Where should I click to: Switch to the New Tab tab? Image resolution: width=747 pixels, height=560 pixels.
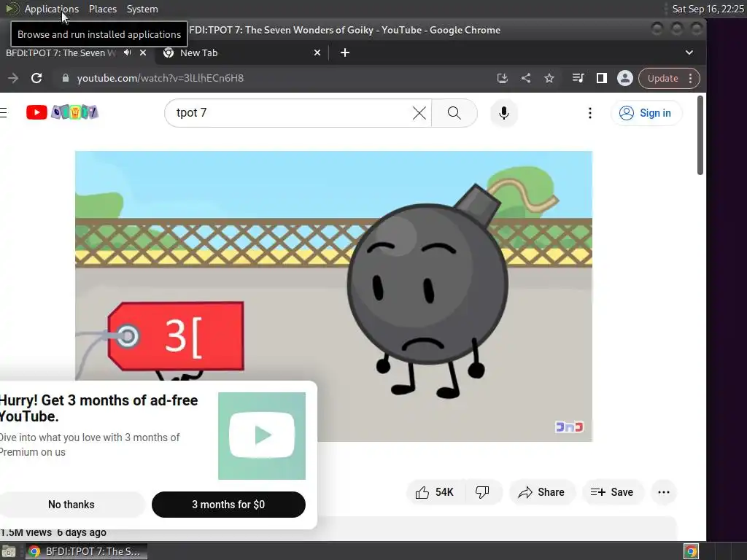pos(243,52)
